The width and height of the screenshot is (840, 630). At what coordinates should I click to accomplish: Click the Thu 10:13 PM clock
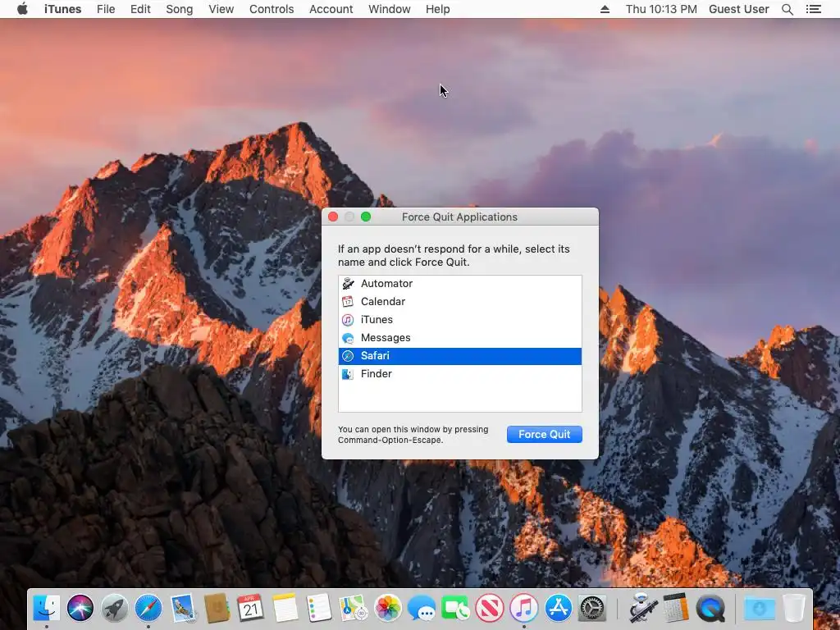click(x=661, y=9)
